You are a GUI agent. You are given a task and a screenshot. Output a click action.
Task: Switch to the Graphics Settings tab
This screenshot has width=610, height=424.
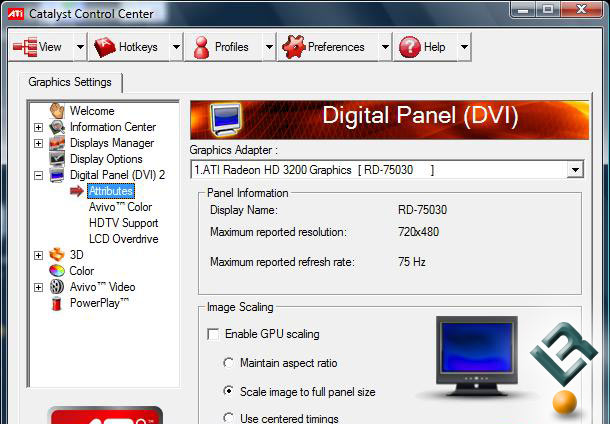(69, 82)
